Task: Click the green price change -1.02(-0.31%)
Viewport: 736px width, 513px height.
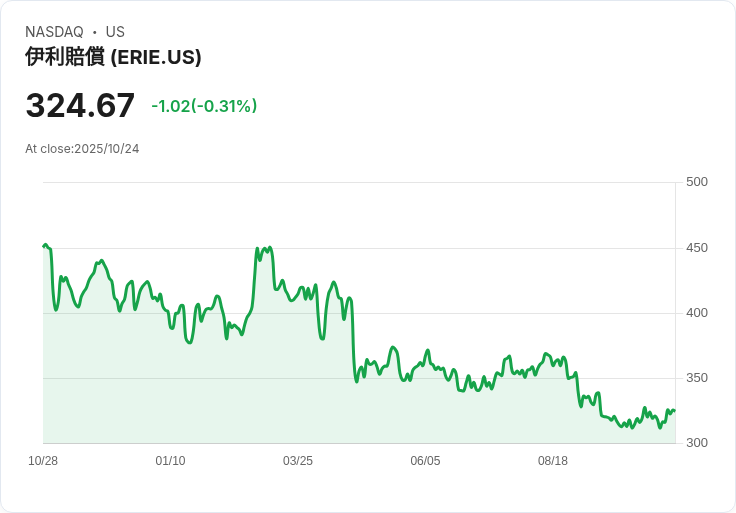Action: [204, 106]
